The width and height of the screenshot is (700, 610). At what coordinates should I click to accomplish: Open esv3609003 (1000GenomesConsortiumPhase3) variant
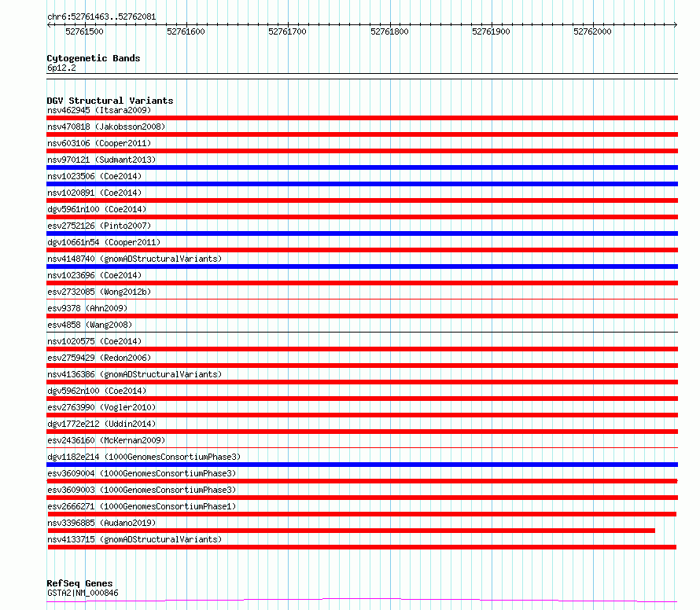(x=142, y=490)
